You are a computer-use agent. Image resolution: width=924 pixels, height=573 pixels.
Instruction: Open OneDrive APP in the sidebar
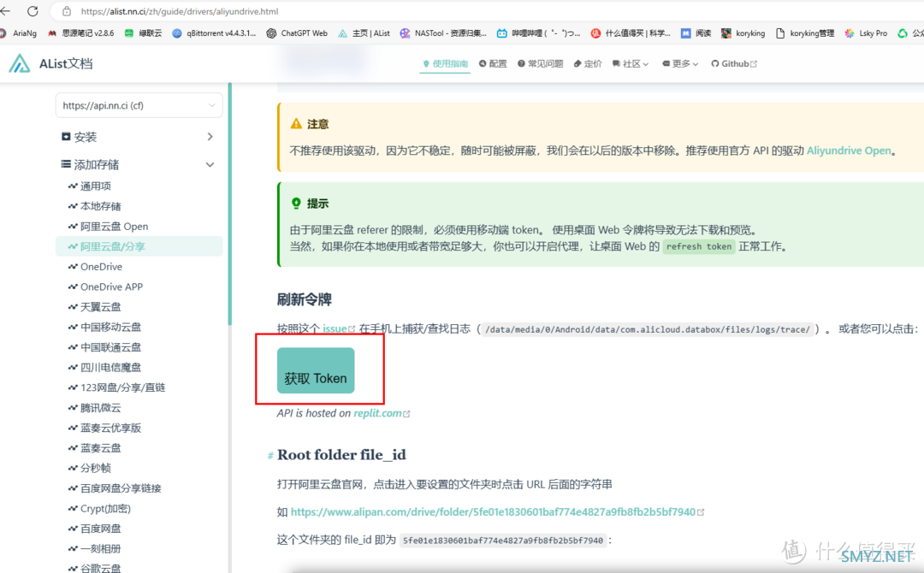105,286
